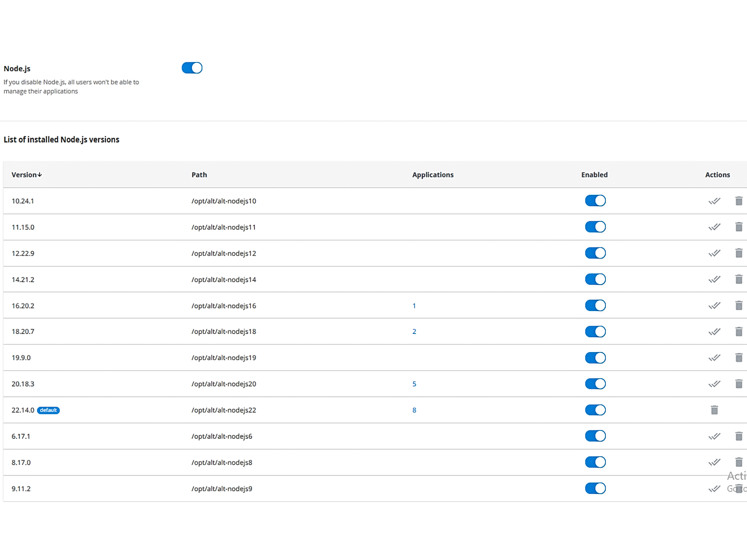This screenshot has height=560, width=747.
Task: Toggle off version 9.11.2
Action: (595, 488)
